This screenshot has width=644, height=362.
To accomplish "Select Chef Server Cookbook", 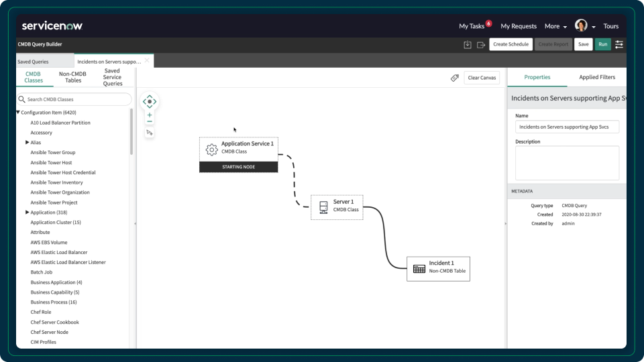I will pyautogui.click(x=54, y=322).
